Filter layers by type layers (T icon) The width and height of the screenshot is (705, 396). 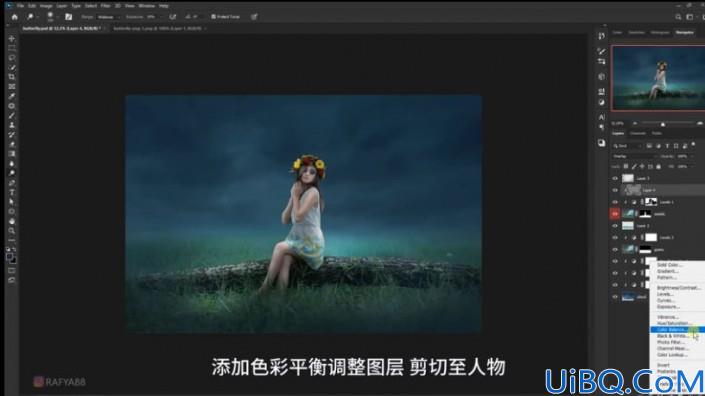pos(667,146)
